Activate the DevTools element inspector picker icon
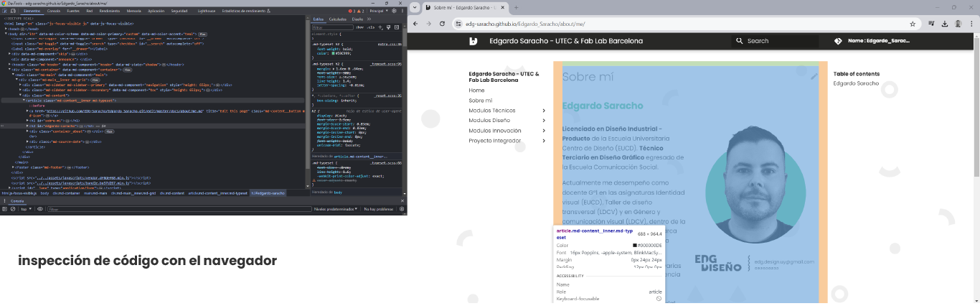Viewport: 980px width, 306px height. click(x=5, y=11)
